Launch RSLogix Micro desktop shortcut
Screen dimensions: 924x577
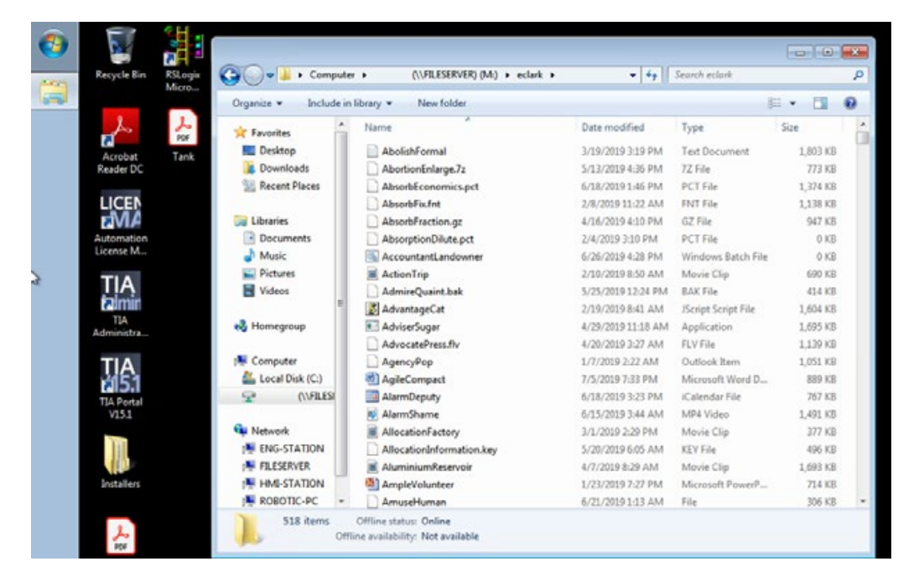[183, 59]
